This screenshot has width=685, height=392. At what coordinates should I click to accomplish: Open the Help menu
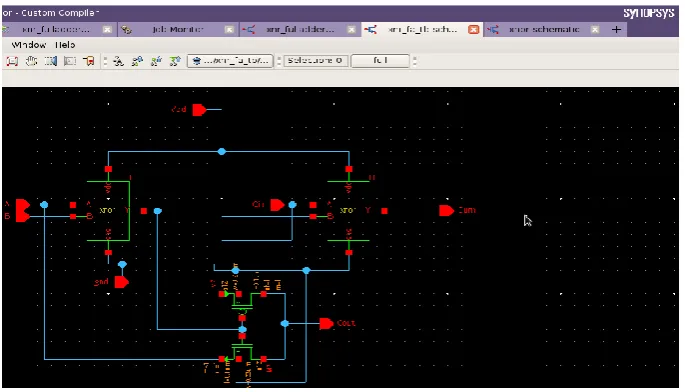click(65, 45)
